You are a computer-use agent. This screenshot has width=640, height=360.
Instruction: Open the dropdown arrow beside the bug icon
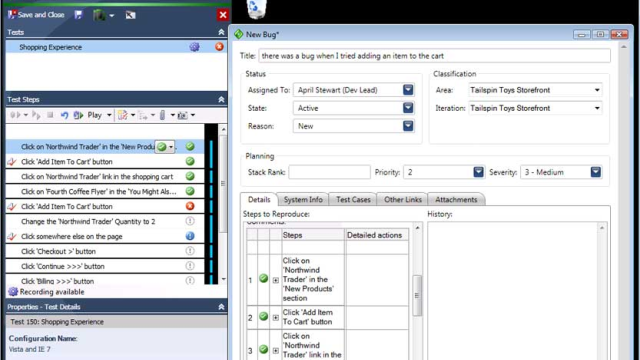coord(111,16)
